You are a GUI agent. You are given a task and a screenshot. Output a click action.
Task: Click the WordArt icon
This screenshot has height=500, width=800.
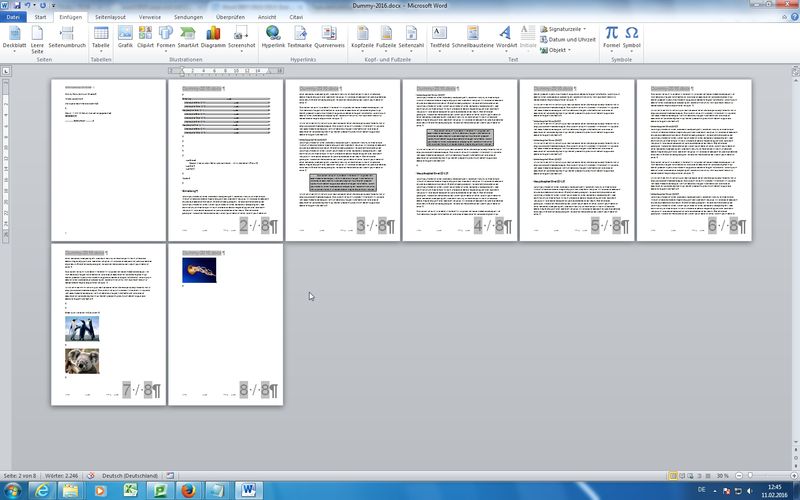pyautogui.click(x=506, y=38)
